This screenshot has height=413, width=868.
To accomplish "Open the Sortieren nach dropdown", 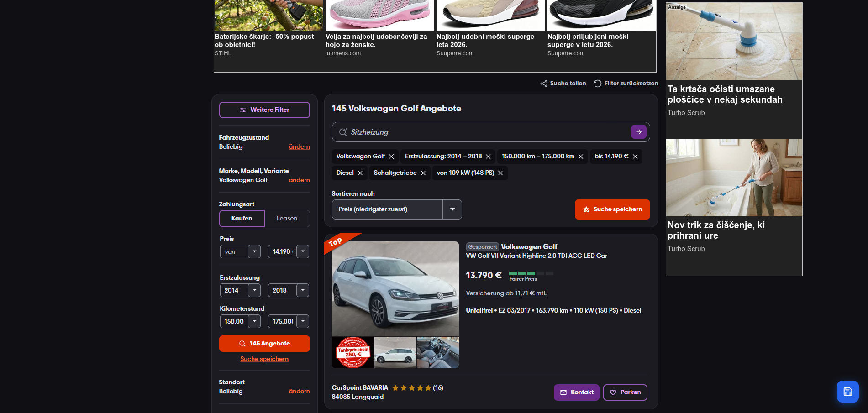I will [x=452, y=209].
